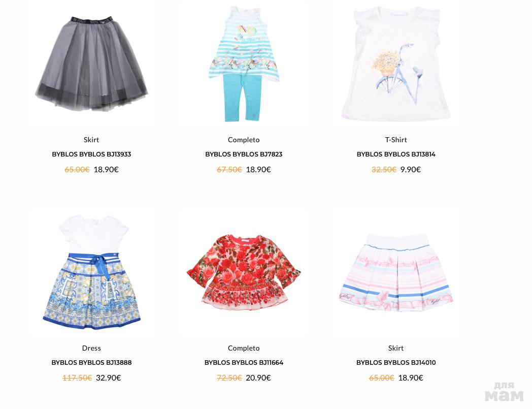
Task: Select the T-Shirt category label
Action: pos(396,140)
